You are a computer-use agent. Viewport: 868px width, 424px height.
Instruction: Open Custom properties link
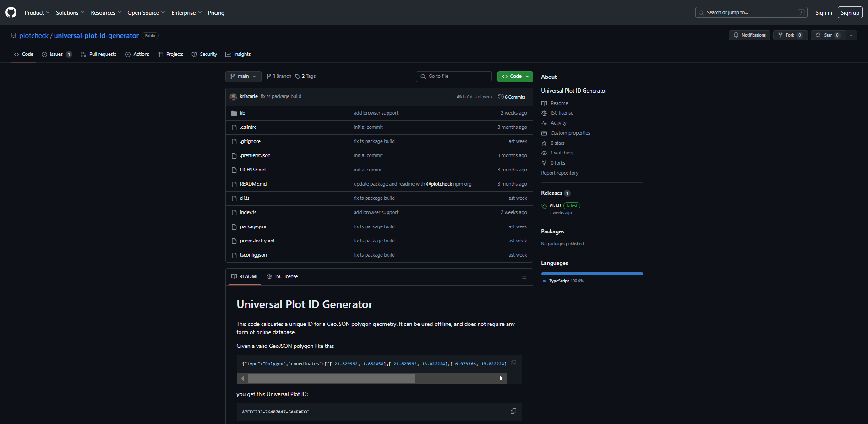(x=570, y=133)
